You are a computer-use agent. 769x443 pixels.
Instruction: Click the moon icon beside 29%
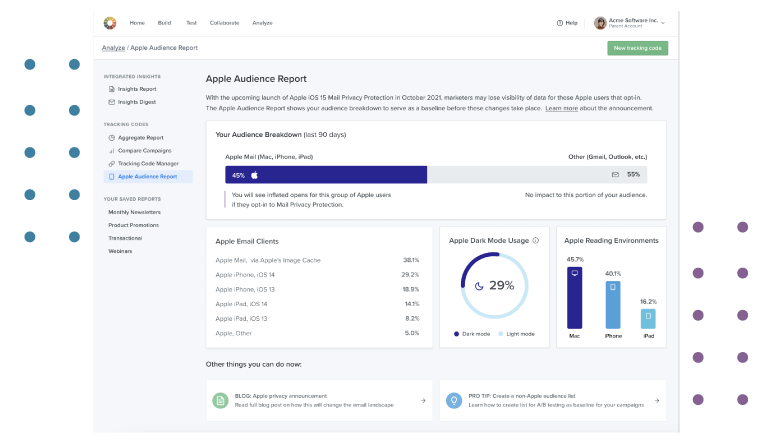point(479,286)
